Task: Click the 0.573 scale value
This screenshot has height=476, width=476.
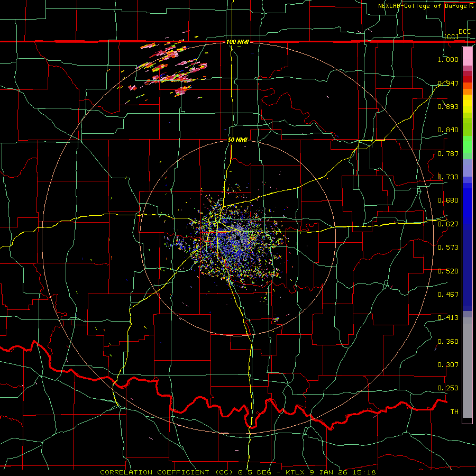Action: (448, 248)
